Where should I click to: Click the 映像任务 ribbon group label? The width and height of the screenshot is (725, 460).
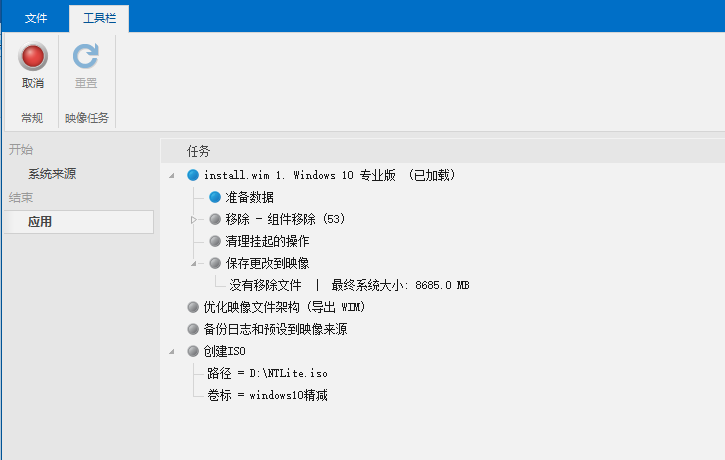coord(86,118)
